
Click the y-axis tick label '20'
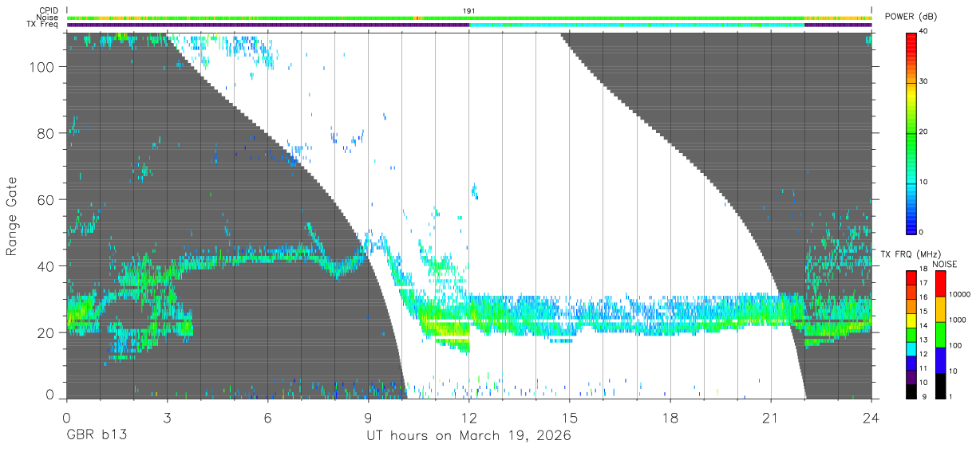pos(47,332)
